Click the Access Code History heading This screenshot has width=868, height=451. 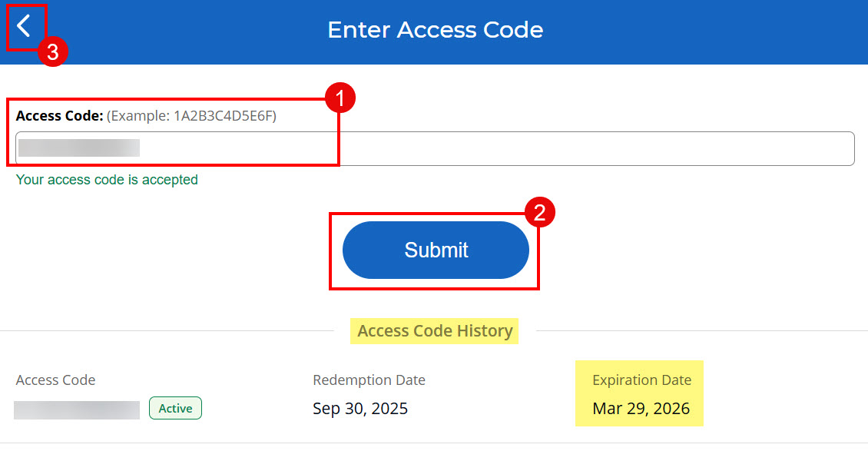click(x=435, y=331)
